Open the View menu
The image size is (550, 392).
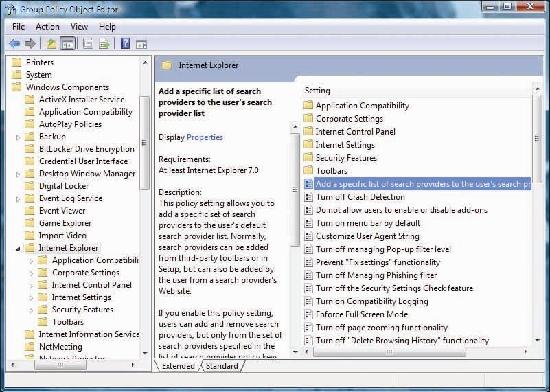click(x=79, y=27)
